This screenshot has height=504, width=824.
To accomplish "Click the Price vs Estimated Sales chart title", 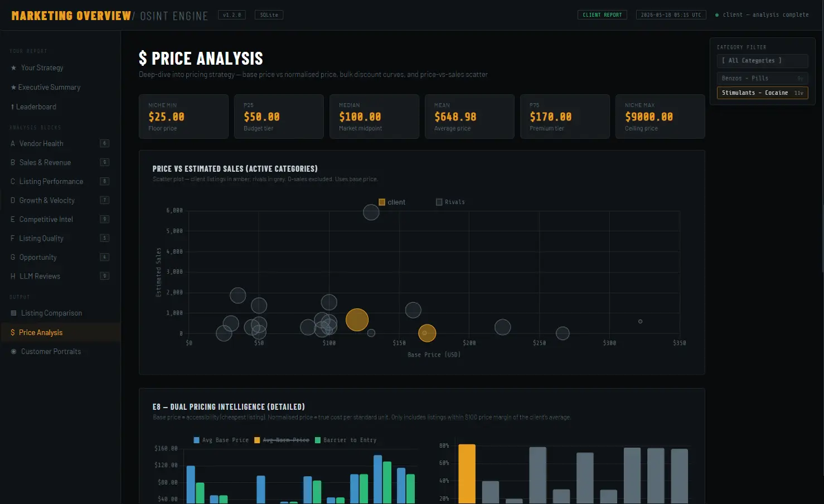I will coord(235,169).
